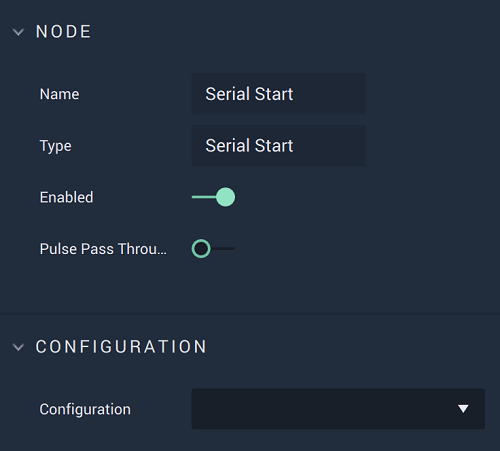Place cursor after Serial Start in Name box
The image size is (500, 451).
(295, 94)
